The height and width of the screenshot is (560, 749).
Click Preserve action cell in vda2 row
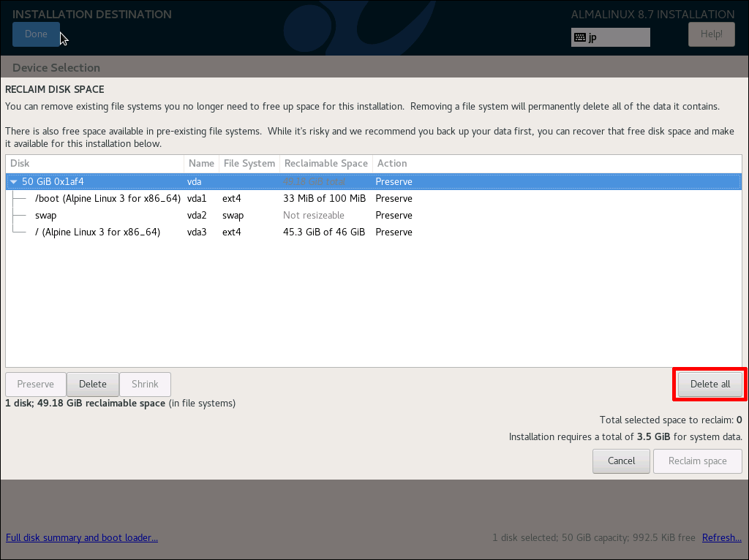point(394,216)
